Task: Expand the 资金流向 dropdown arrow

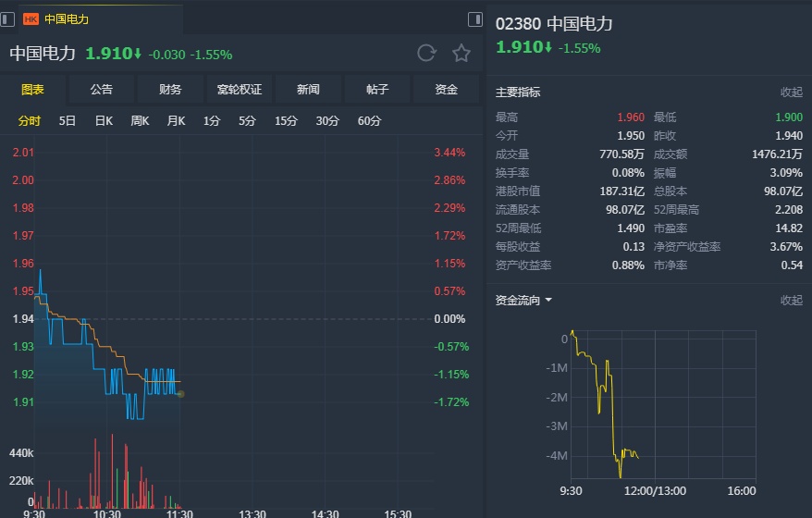Action: click(x=548, y=301)
